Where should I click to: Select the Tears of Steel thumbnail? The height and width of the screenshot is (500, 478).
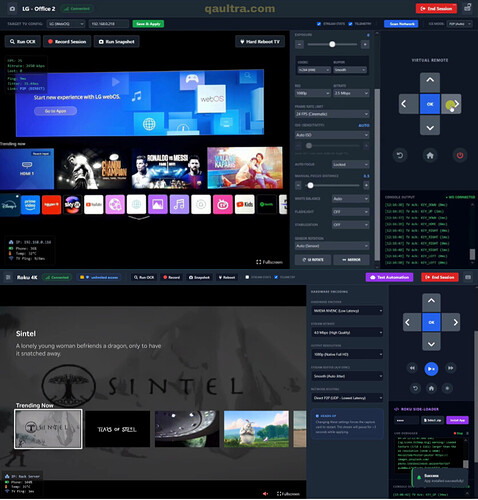click(117, 429)
